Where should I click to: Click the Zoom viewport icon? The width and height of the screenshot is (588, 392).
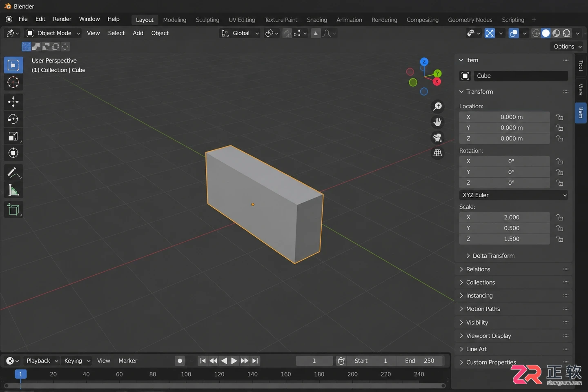pos(438,107)
